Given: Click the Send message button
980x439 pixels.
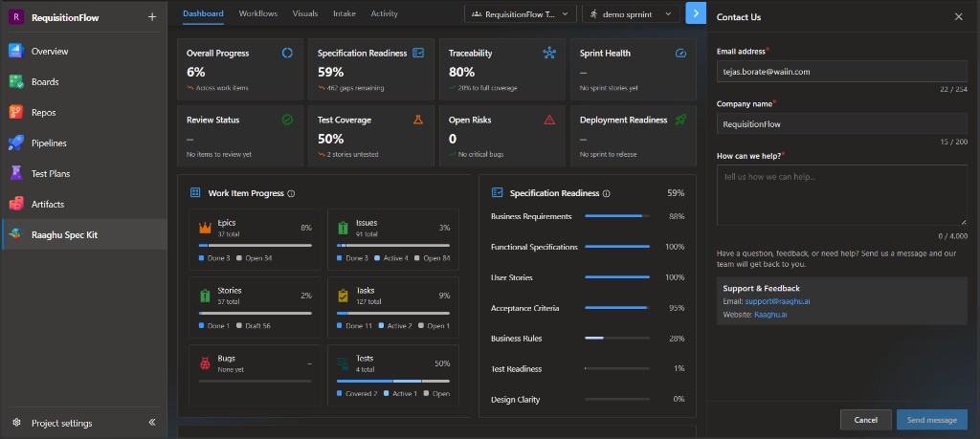Looking at the screenshot, I should click(932, 420).
